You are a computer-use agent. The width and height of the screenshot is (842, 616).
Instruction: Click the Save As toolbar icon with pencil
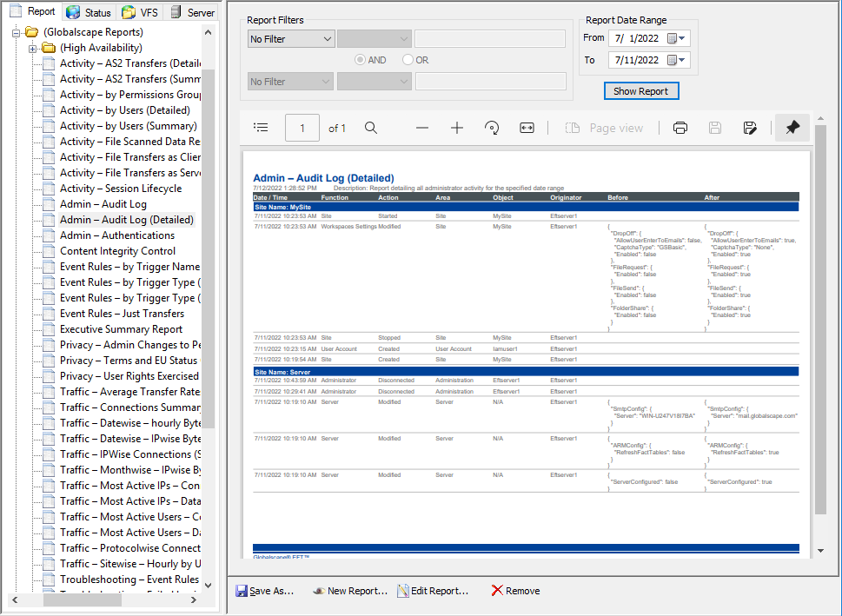tap(750, 128)
